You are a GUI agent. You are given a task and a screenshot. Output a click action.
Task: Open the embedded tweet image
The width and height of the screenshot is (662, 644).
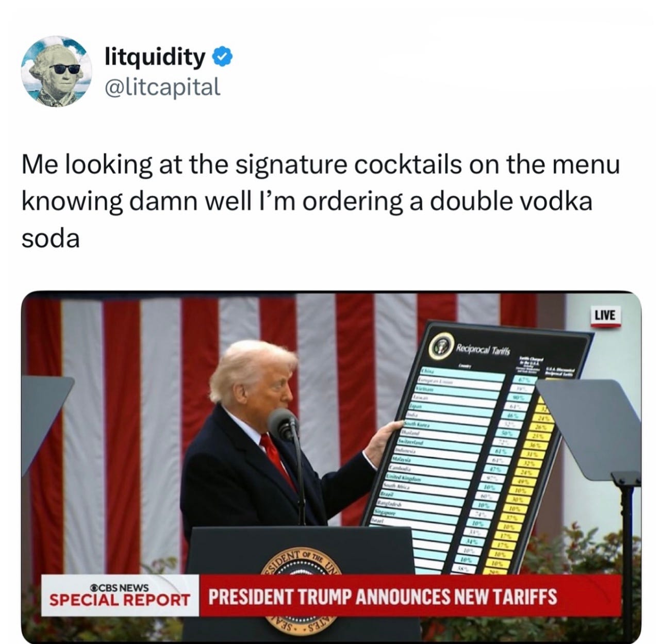pyautogui.click(x=331, y=467)
